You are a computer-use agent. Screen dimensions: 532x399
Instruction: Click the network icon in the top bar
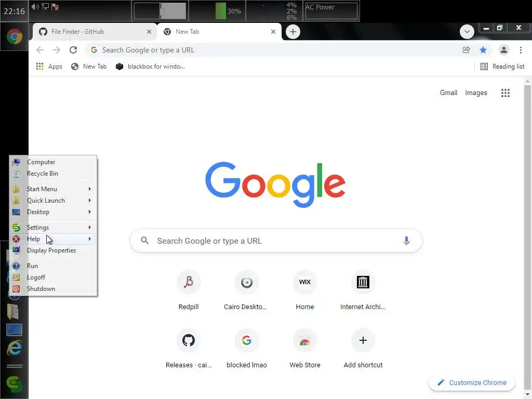click(45, 7)
